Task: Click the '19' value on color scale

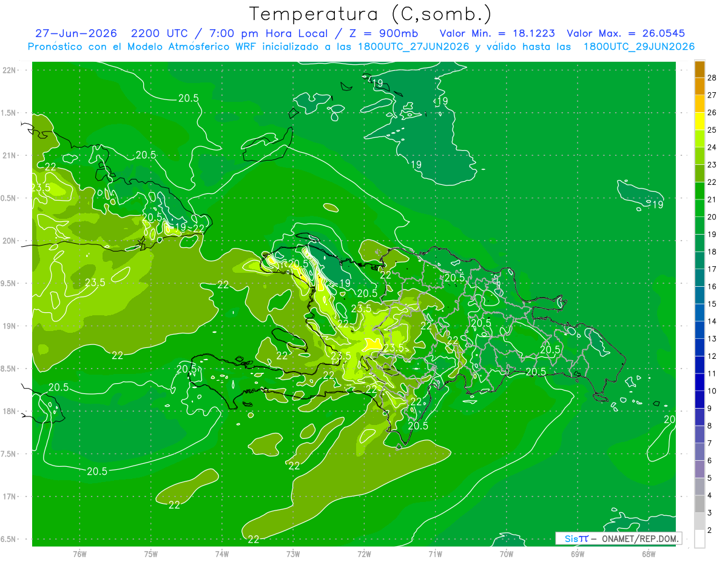Action: click(712, 235)
